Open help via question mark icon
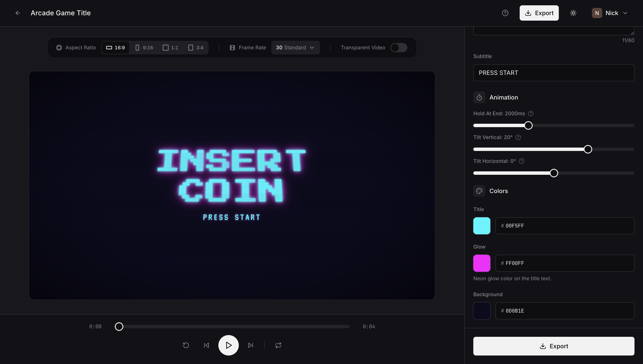The image size is (643, 364). (505, 13)
